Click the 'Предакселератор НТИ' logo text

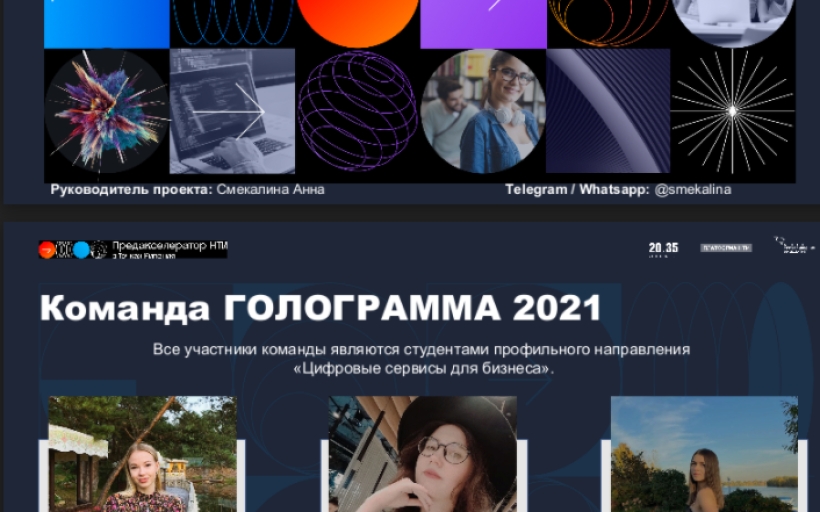[x=169, y=246]
